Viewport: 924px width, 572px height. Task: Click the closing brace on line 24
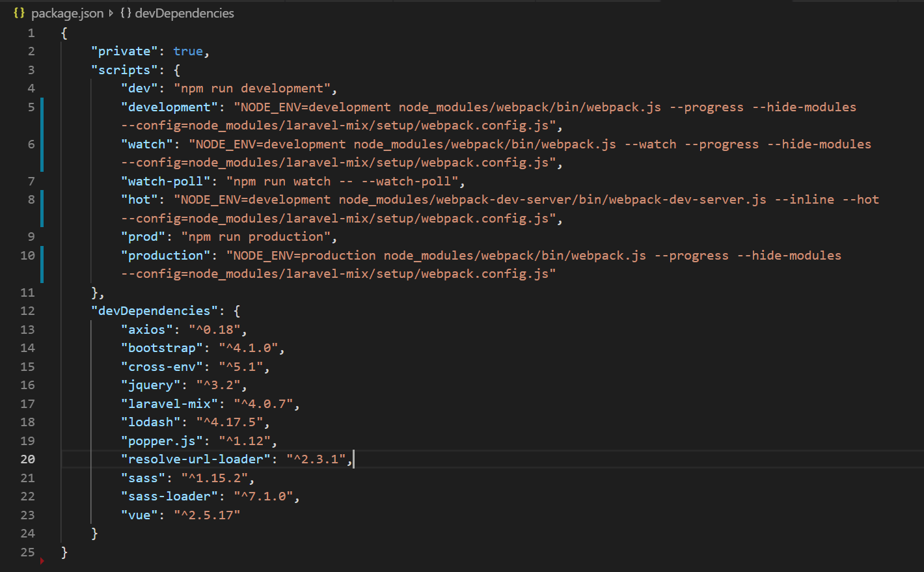pyautogui.click(x=94, y=534)
